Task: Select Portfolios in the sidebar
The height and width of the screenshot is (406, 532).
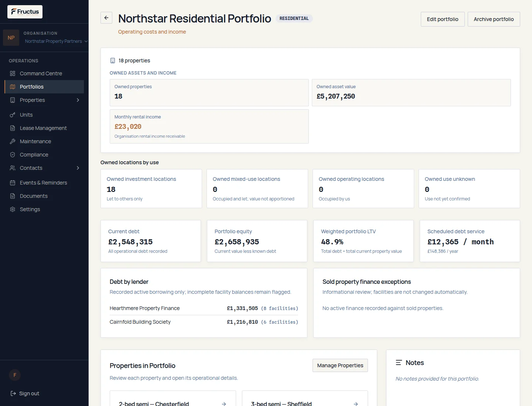Action: tap(44, 87)
